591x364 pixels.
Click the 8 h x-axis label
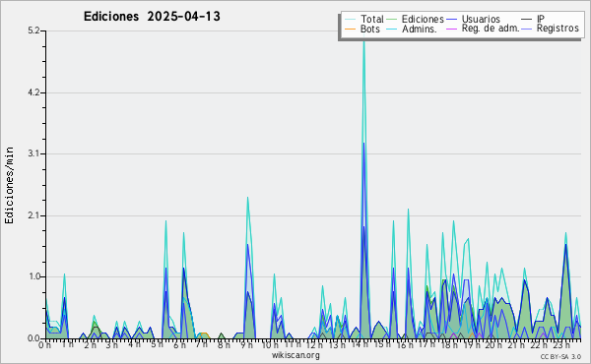click(x=224, y=345)
